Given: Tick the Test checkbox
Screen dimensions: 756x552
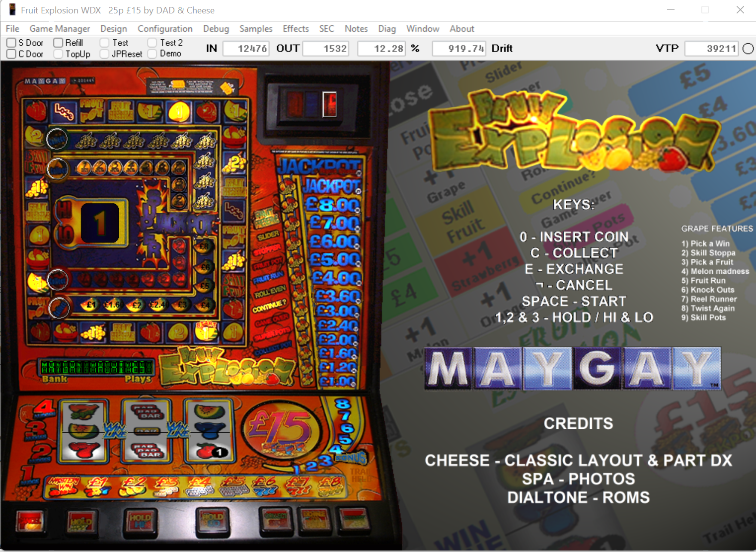Looking at the screenshot, I should point(104,43).
